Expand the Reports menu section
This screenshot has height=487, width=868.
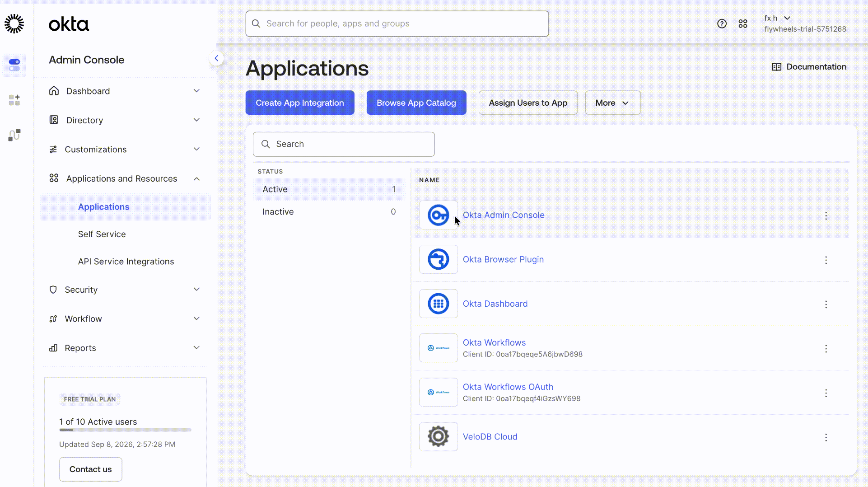[196, 347]
